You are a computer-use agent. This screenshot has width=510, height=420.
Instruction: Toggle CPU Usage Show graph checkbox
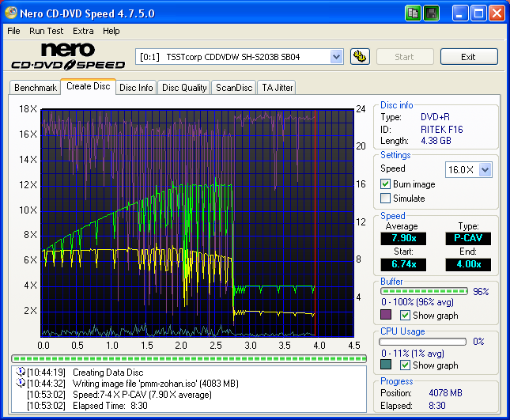coord(405,365)
